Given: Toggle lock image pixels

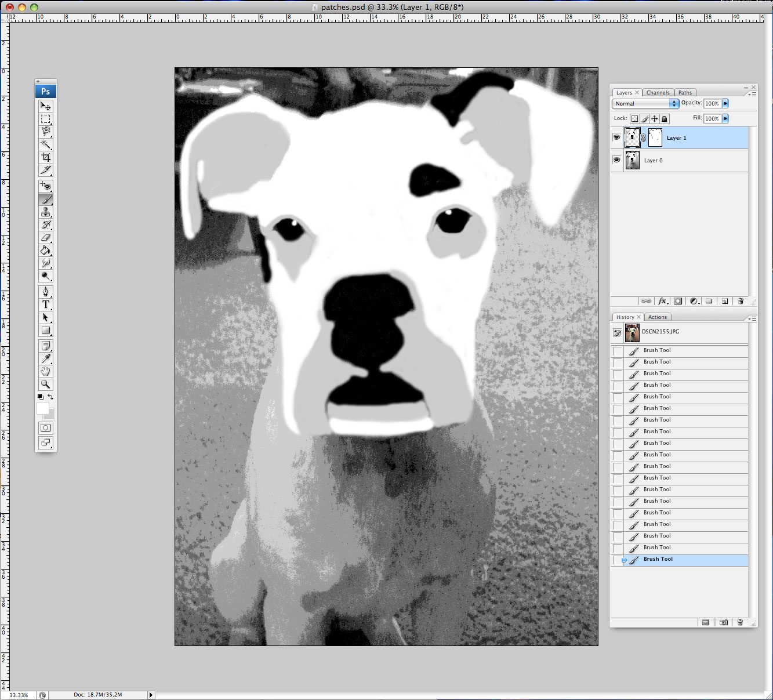Looking at the screenshot, I should [x=645, y=118].
